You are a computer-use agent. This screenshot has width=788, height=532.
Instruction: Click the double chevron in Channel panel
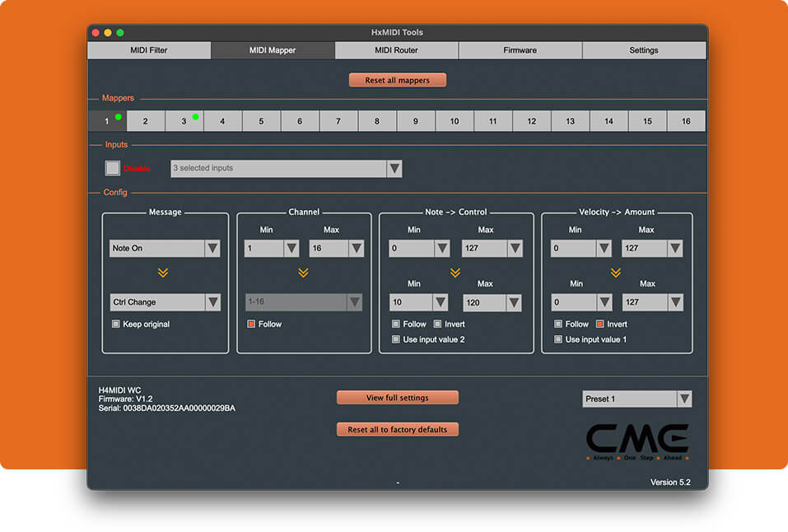303,273
